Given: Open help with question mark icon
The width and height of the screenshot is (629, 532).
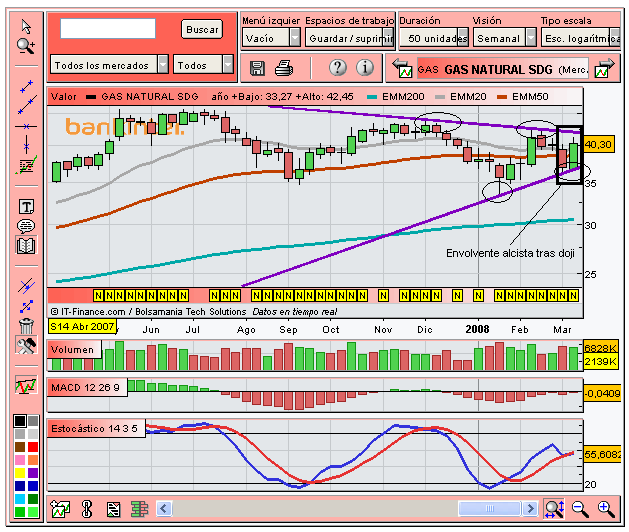Looking at the screenshot, I should tap(338, 67).
